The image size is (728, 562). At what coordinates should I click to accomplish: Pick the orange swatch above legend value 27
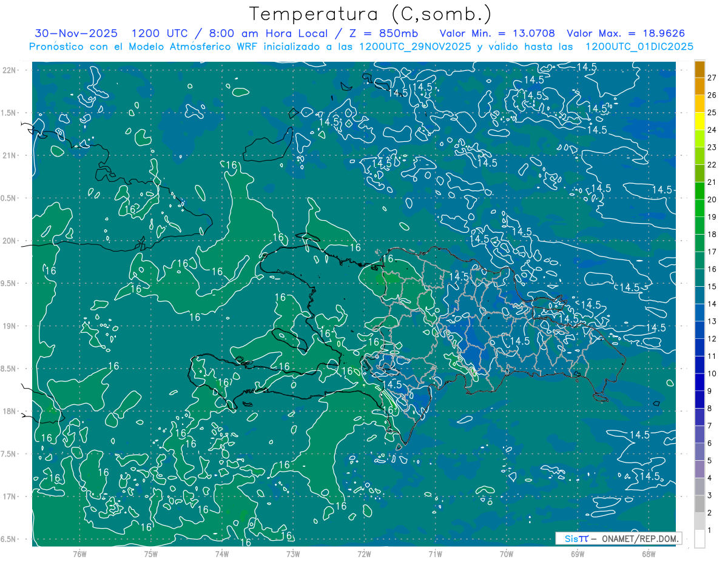pos(699,69)
